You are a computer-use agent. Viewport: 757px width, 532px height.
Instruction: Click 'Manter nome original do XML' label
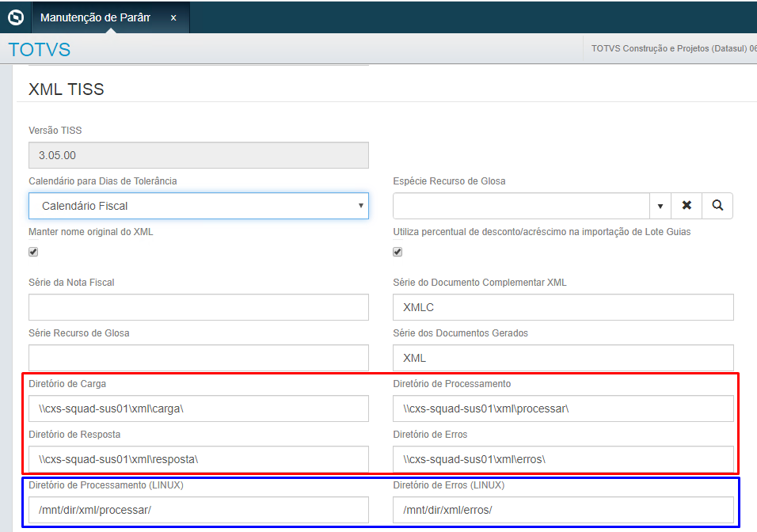(x=91, y=232)
